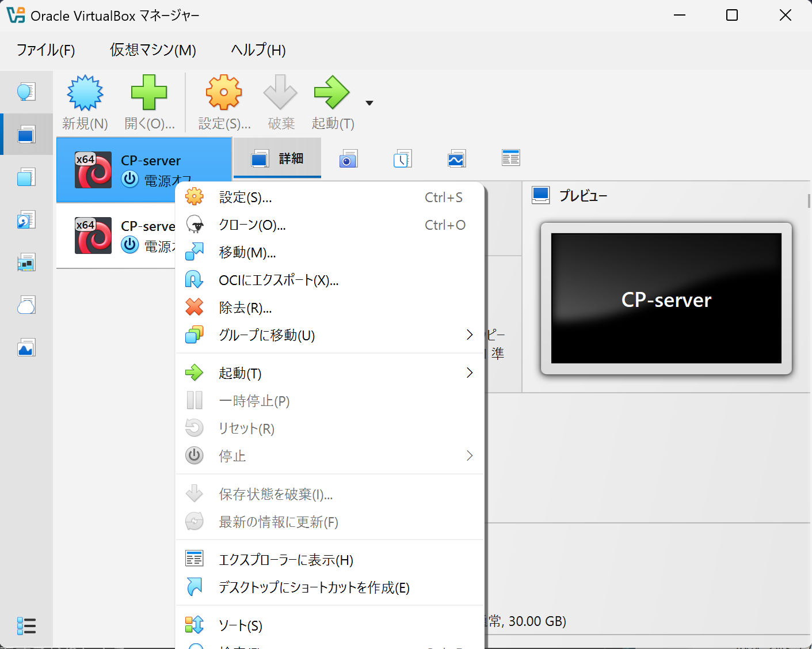Expand the disabled Stop (停止) submenu
This screenshot has height=649, width=812.
330,456
